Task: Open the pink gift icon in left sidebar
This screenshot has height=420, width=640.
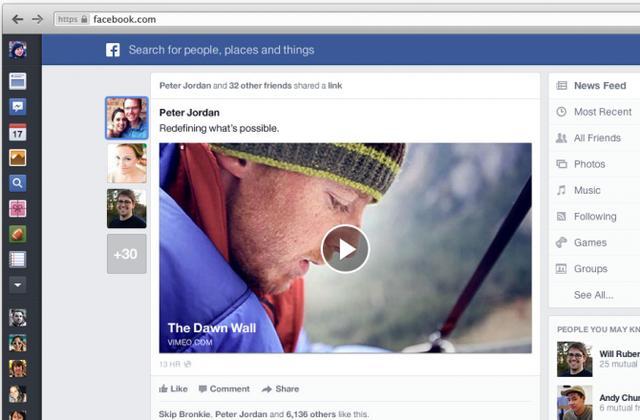Action: point(18,209)
